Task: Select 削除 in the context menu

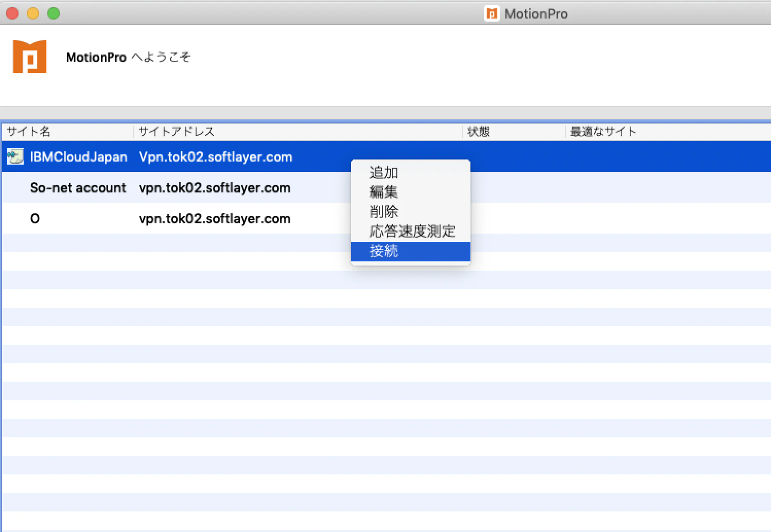Action: pos(410,212)
